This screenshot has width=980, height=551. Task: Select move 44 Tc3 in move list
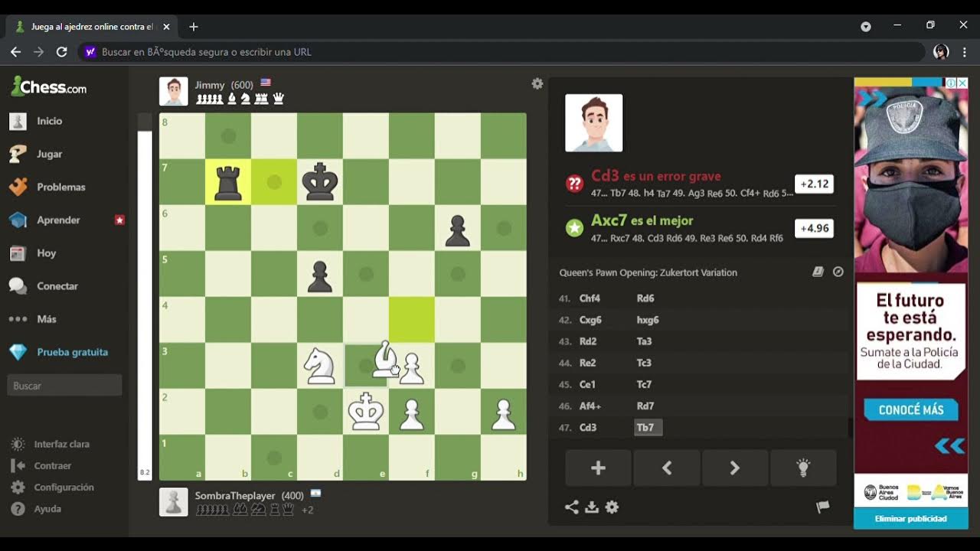point(644,364)
